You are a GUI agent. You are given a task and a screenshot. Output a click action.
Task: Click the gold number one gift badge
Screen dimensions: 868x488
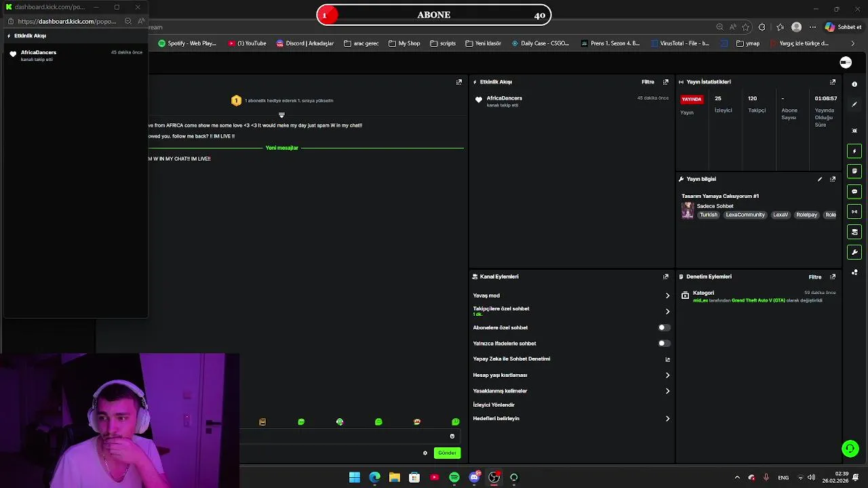[236, 100]
